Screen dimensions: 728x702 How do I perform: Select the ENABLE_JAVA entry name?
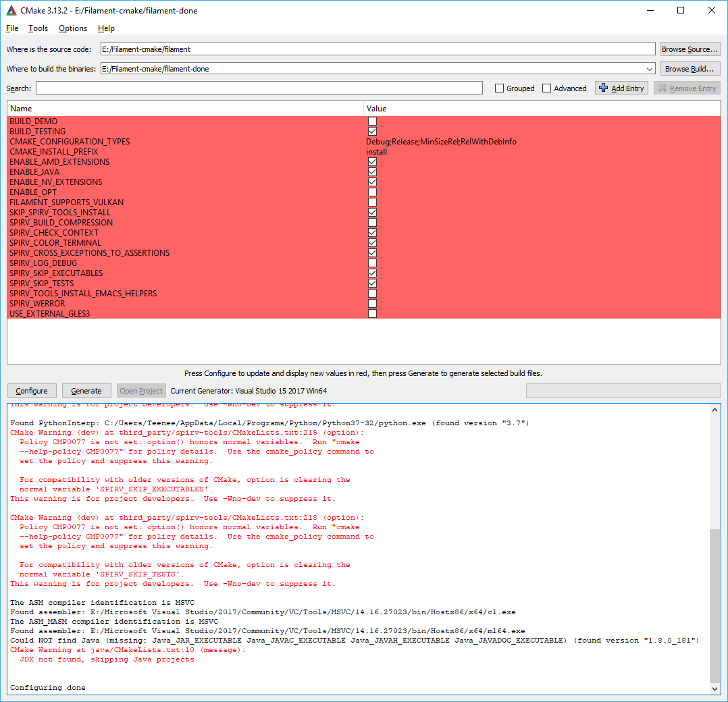pyautogui.click(x=34, y=171)
